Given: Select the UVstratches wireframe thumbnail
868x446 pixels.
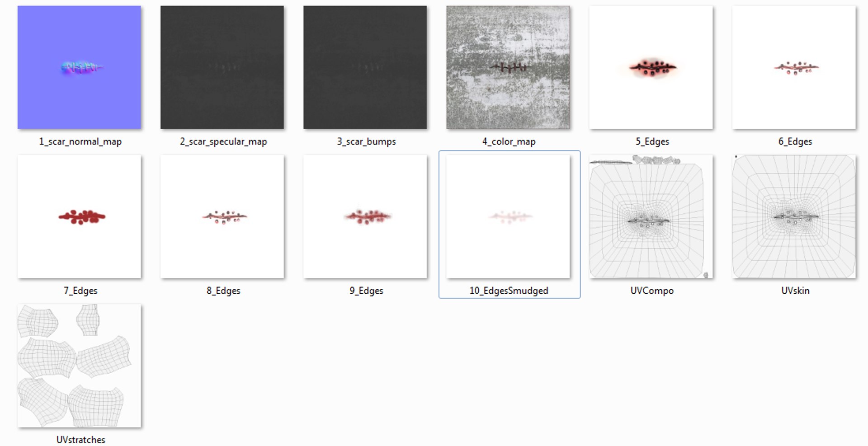Looking at the screenshot, I should pos(79,366).
